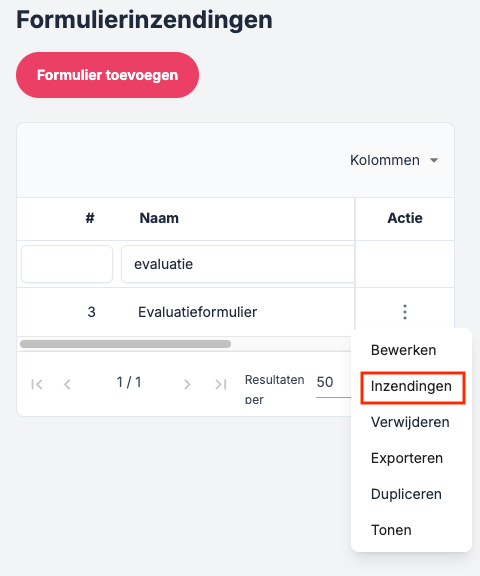Jump to the last results page
Viewport: 480px width, 576px height.
click(221, 384)
